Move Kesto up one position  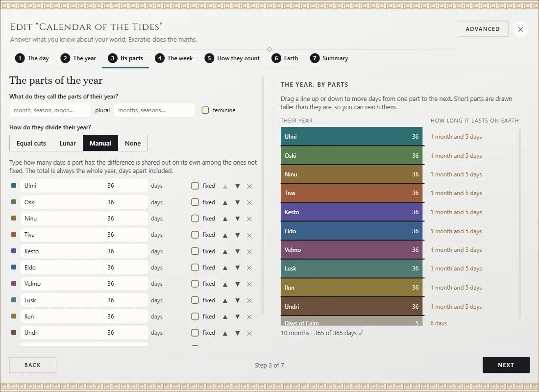[x=225, y=251]
